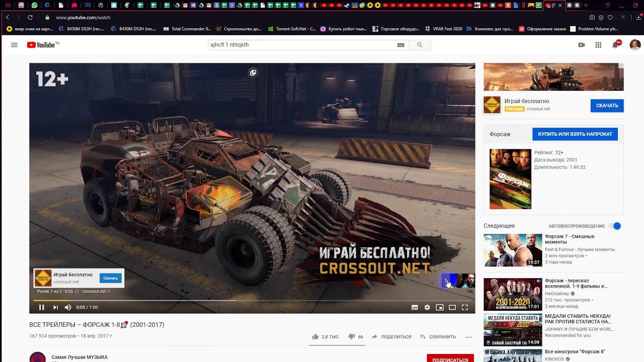Click the address bar URL
This screenshot has width=644, height=362.
point(83,17)
